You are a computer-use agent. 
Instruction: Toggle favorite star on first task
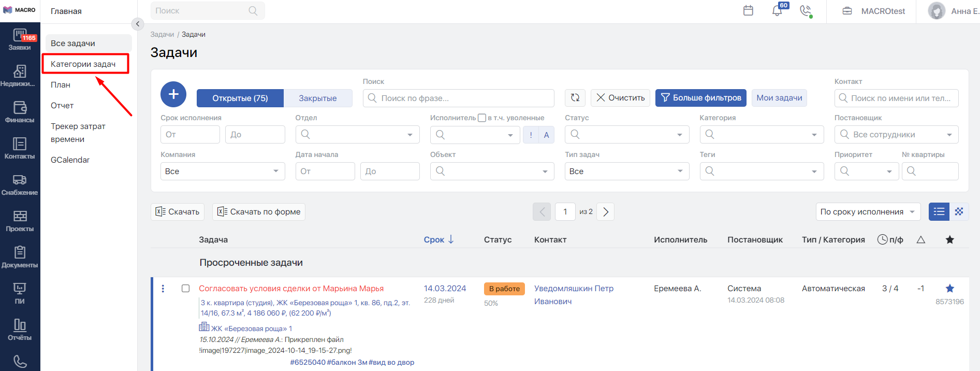[949, 289]
